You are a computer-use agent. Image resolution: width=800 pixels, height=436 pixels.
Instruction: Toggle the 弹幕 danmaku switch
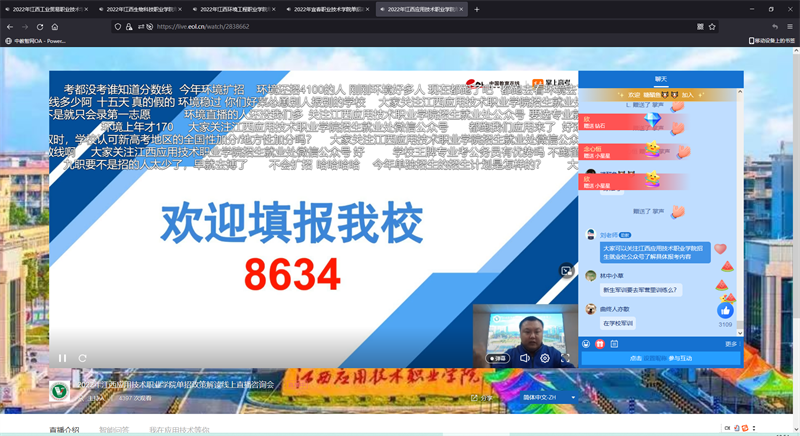click(497, 358)
